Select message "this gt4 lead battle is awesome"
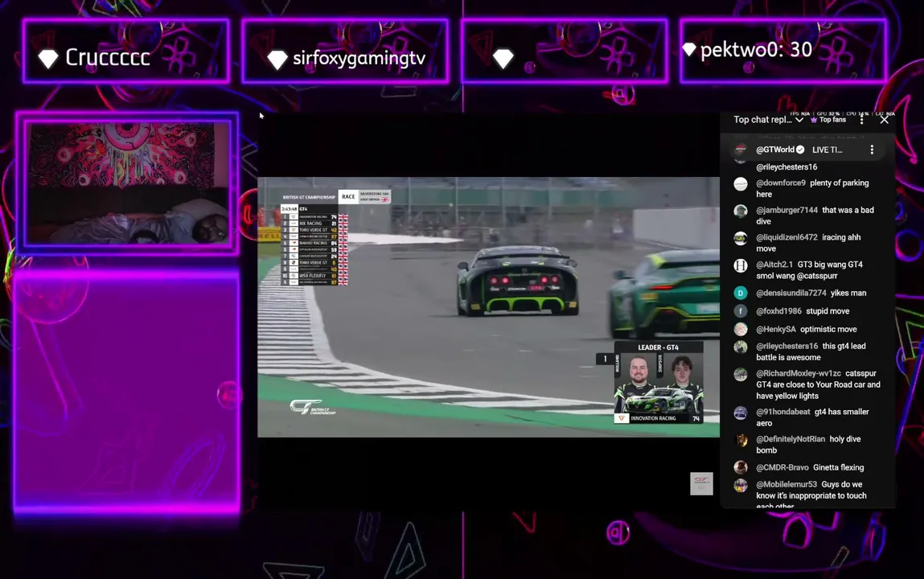Image resolution: width=924 pixels, height=579 pixels. point(811,351)
